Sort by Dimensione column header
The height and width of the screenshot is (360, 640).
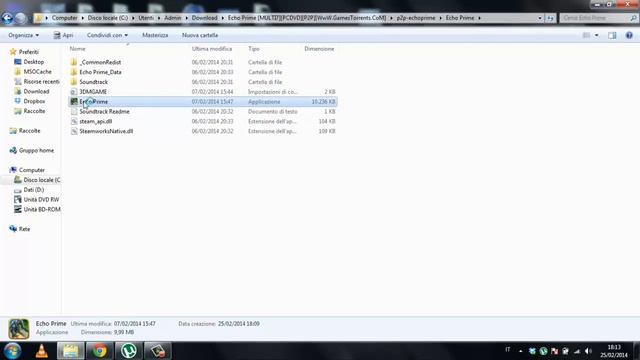tap(320, 49)
